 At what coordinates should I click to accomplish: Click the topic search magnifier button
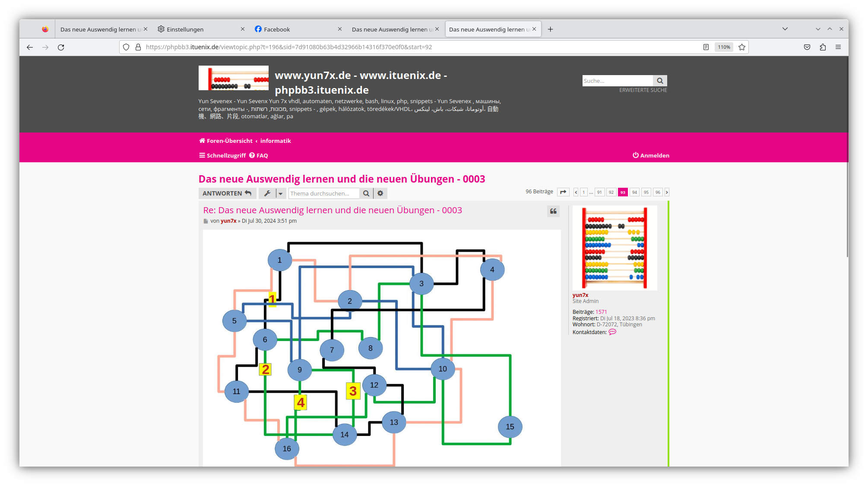(366, 193)
